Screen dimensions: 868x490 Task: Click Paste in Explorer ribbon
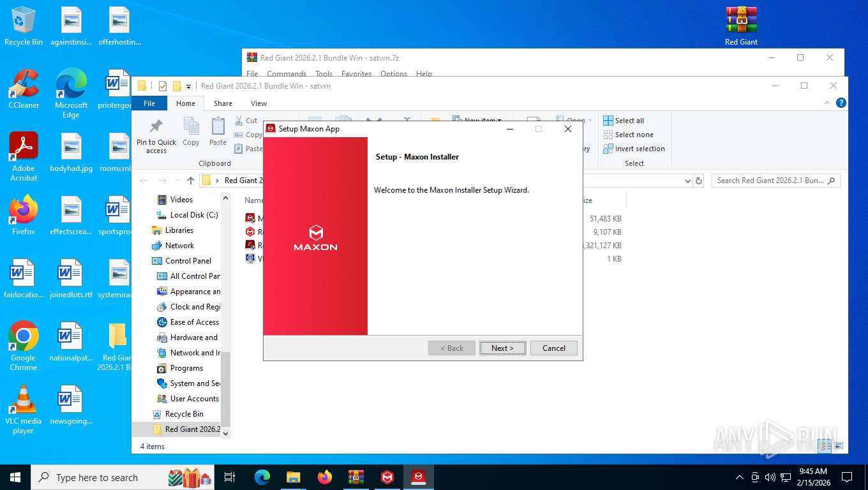click(218, 132)
